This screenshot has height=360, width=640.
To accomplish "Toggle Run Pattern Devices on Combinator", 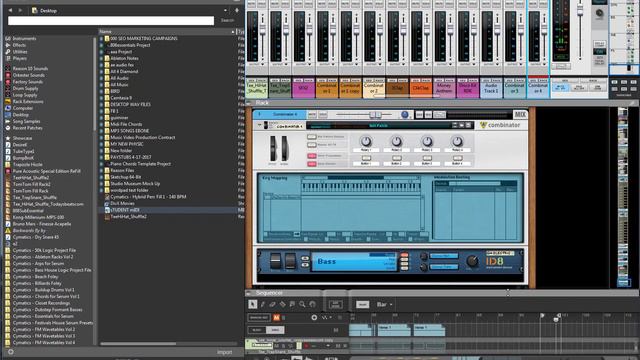I will tap(312, 137).
